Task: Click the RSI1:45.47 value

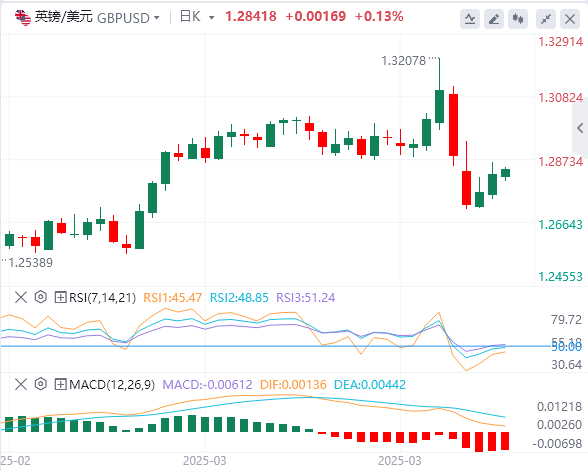Action: tap(172, 298)
